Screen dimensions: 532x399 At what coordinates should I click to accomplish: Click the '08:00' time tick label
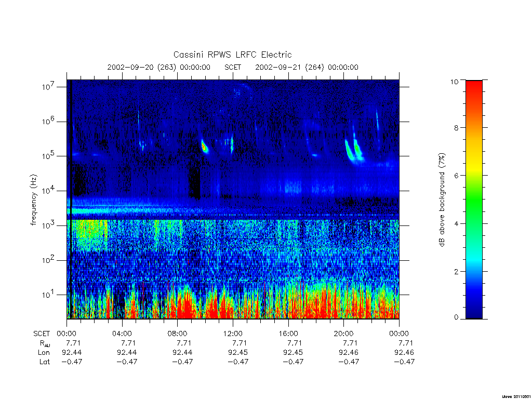[178, 334]
